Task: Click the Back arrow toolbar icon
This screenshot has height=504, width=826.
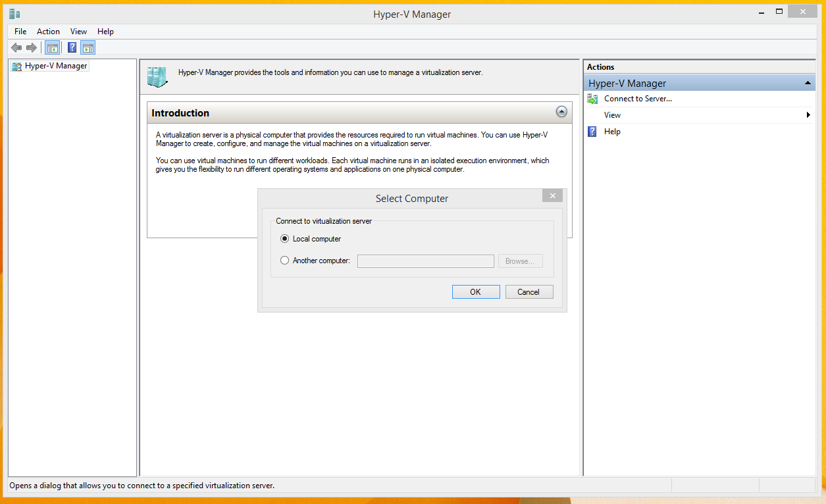Action: [x=16, y=47]
